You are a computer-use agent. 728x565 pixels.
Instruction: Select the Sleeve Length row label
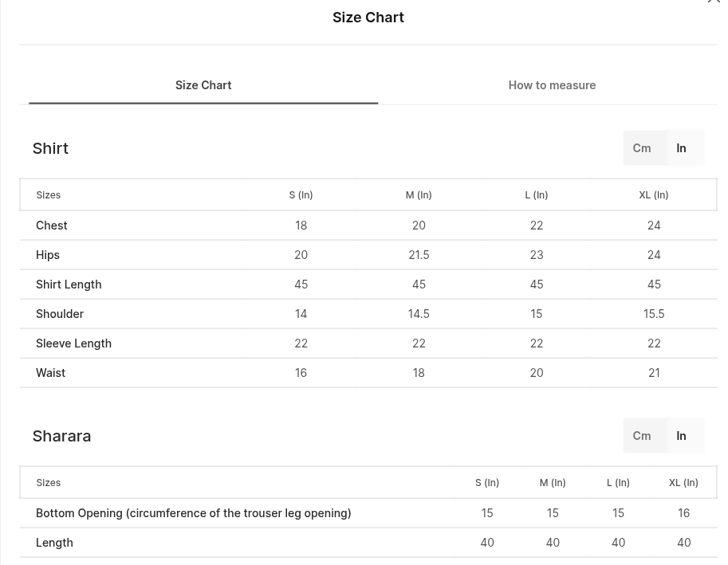pos(74,343)
